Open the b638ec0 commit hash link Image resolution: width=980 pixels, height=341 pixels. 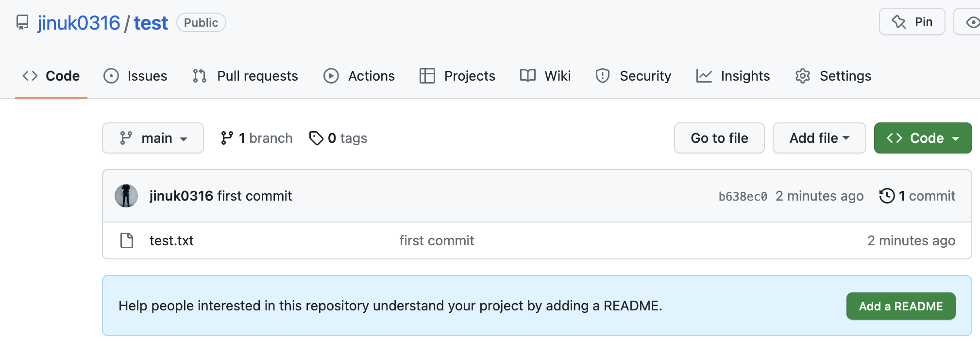(x=743, y=196)
